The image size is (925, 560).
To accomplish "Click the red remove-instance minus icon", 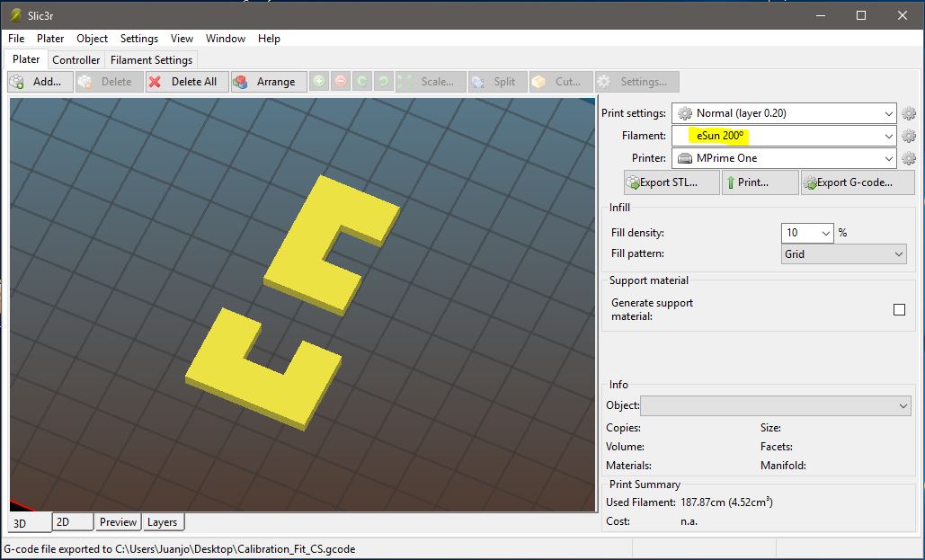I will [341, 82].
